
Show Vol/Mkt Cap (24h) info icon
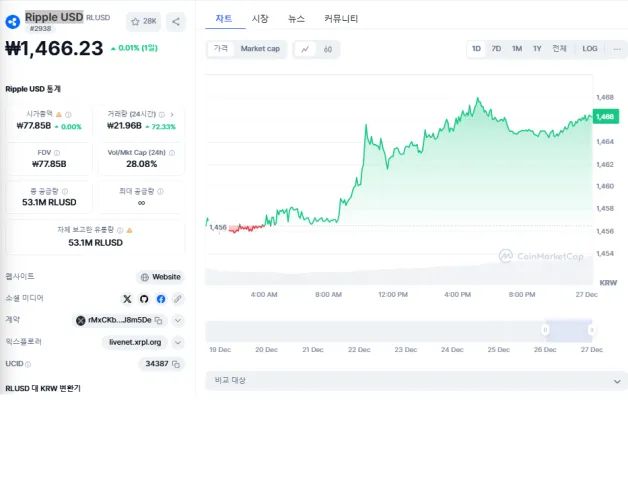(172, 153)
